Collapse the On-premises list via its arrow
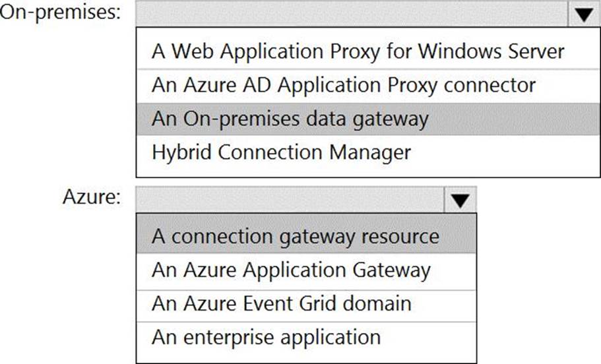Image resolution: width=601 pixels, height=364 pixels. [584, 15]
